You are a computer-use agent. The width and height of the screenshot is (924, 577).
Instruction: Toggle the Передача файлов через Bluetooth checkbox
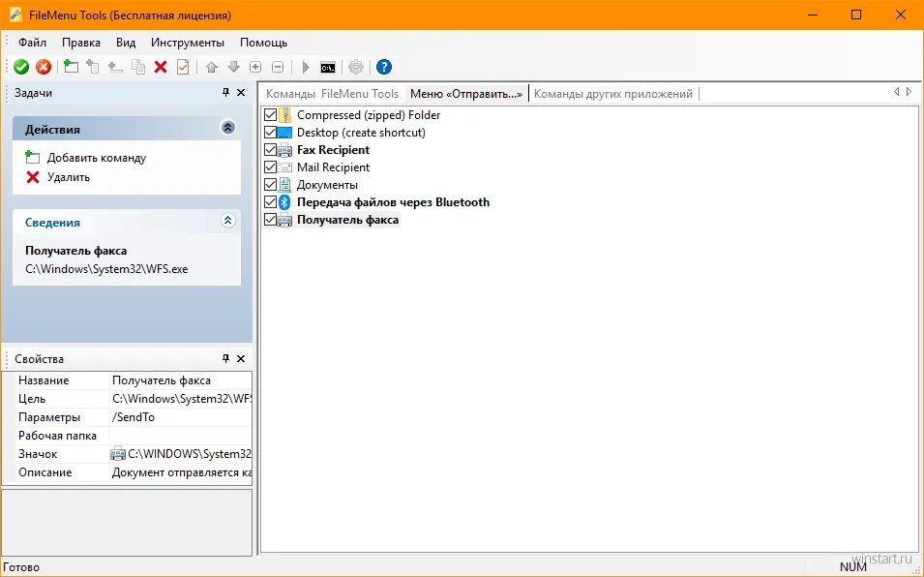tap(271, 202)
